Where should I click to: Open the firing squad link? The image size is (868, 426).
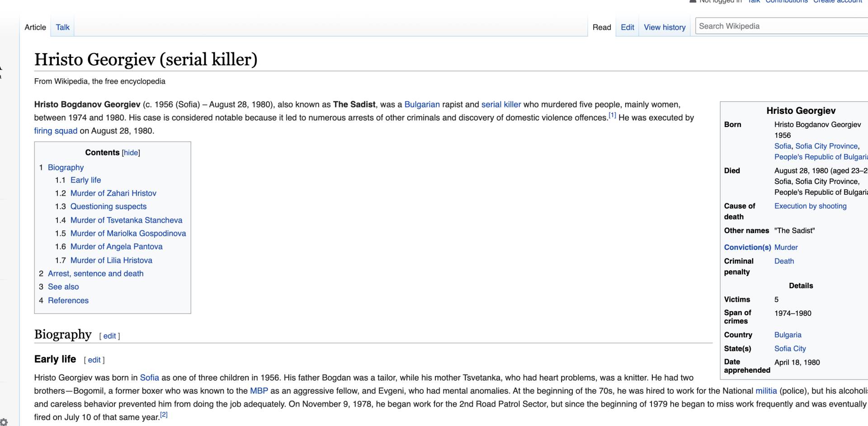click(x=56, y=131)
